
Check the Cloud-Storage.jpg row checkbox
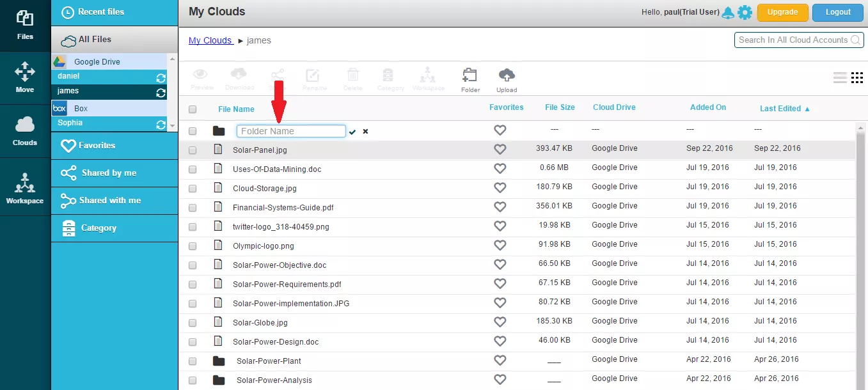click(193, 189)
